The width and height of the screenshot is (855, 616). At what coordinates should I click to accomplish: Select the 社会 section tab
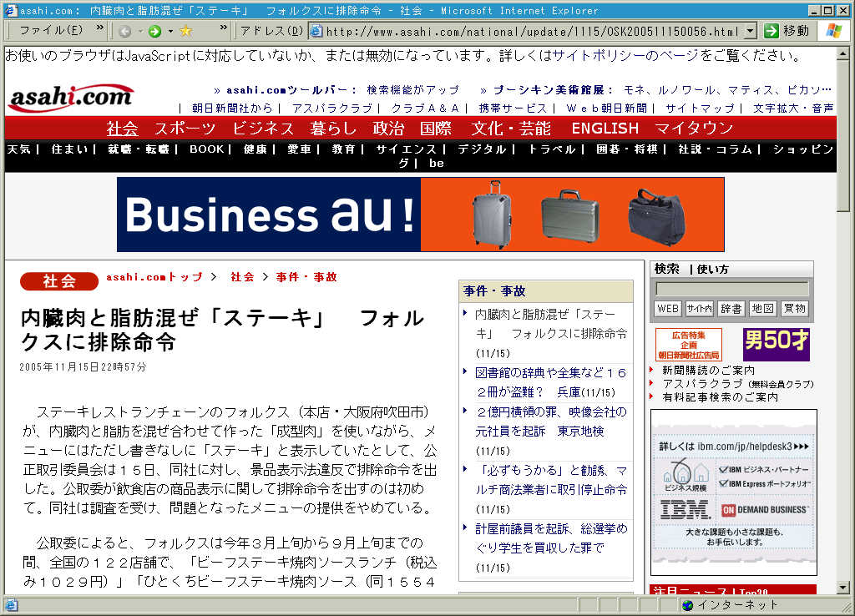pyautogui.click(x=122, y=128)
